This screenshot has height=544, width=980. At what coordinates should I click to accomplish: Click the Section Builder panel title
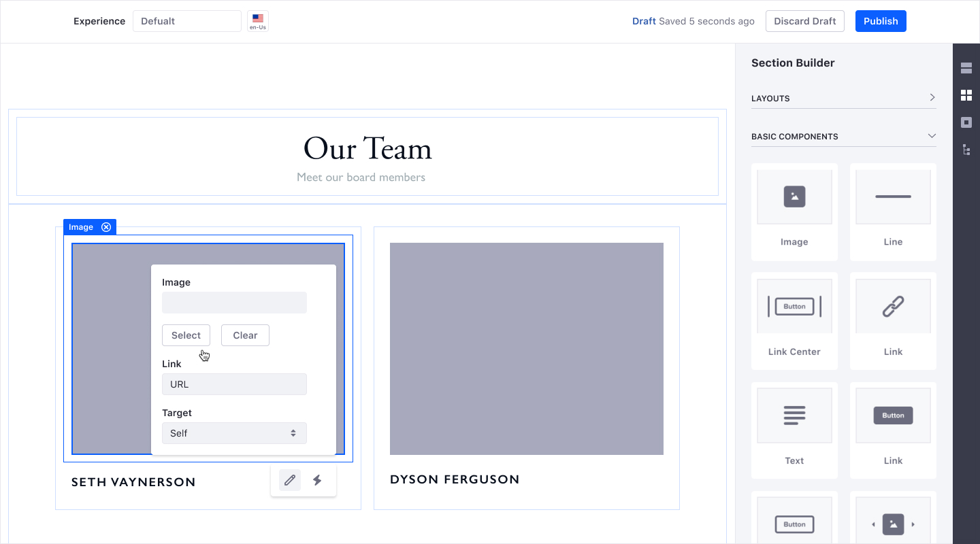point(793,63)
